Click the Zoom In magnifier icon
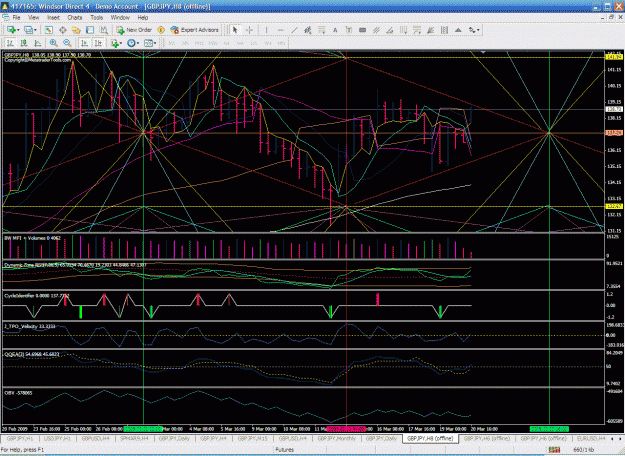This screenshot has height=456, width=625. click(53, 43)
